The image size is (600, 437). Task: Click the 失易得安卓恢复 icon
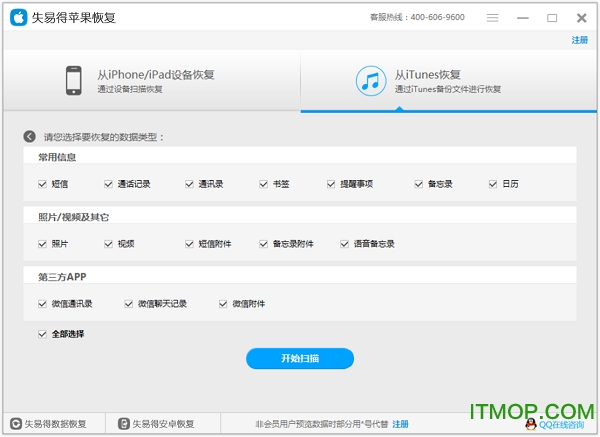[125, 423]
